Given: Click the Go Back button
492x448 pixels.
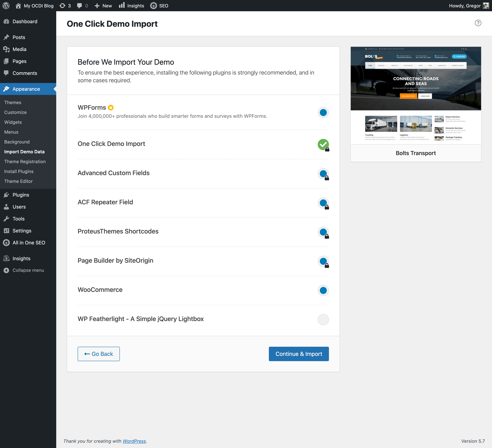Looking at the screenshot, I should 99,354.
